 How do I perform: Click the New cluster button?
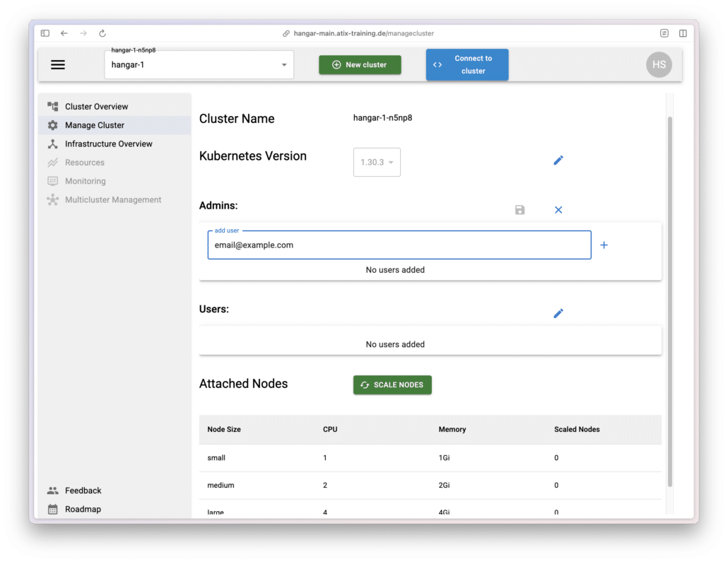click(x=360, y=65)
